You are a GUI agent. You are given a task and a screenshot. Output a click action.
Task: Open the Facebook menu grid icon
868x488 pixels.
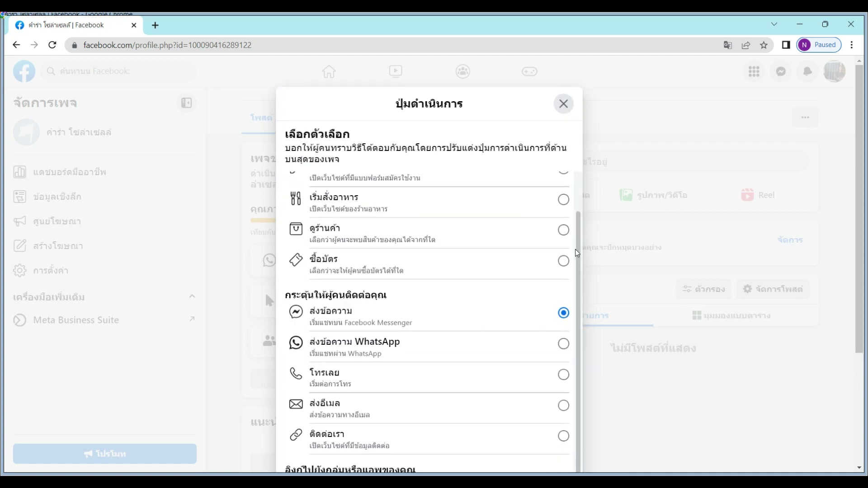pos(754,71)
